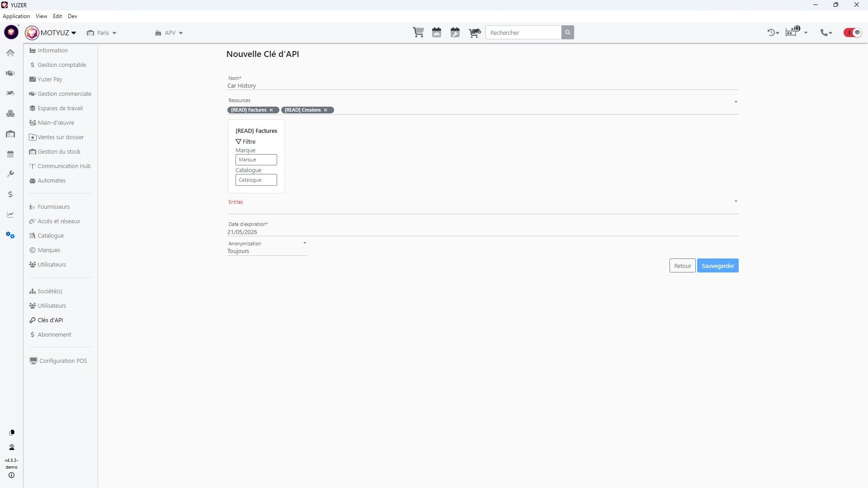Click the search magnifier button
This screenshot has width=868, height=488.
point(567,33)
